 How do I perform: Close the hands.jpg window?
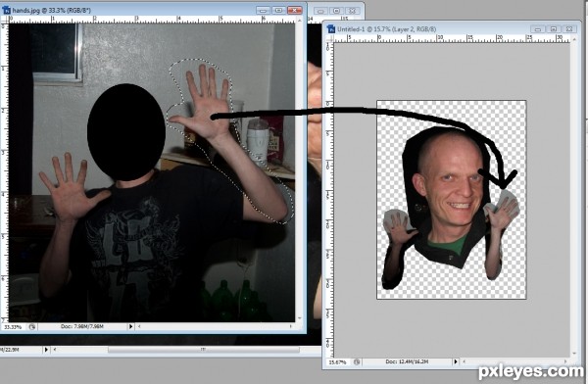pos(295,11)
